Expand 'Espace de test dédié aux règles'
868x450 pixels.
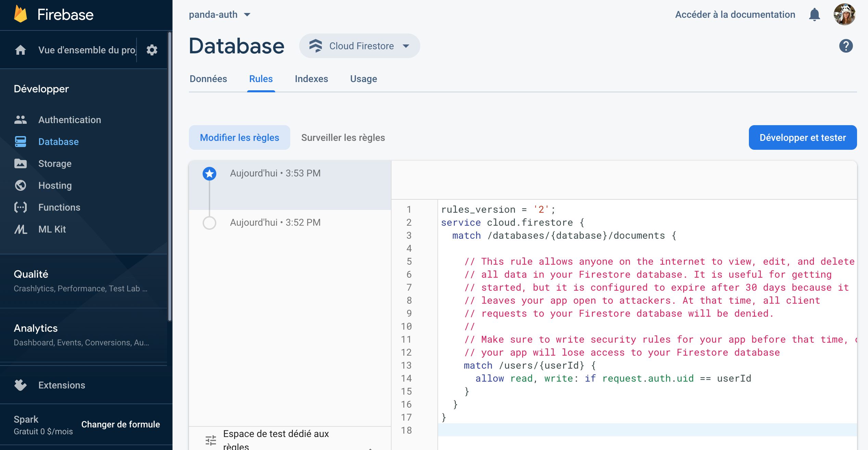coord(276,439)
